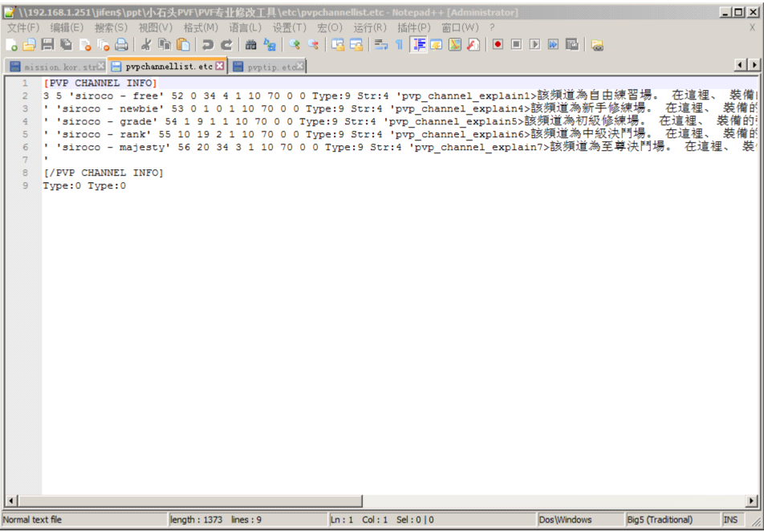Close the mission.kor.str tab with its X

[x=101, y=66]
